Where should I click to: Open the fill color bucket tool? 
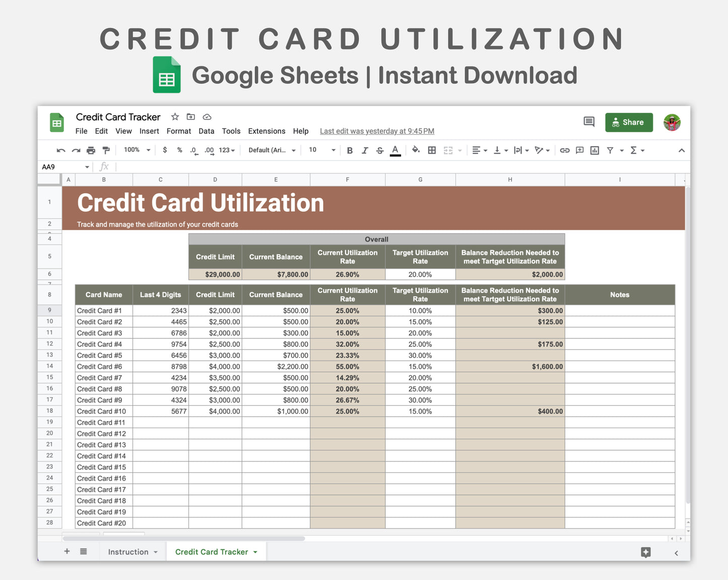416,150
